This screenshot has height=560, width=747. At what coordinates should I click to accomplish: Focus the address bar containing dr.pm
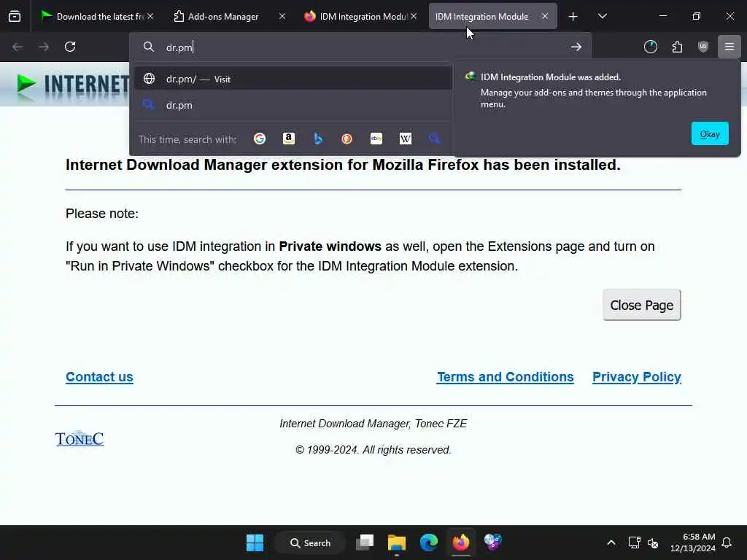click(x=360, y=47)
